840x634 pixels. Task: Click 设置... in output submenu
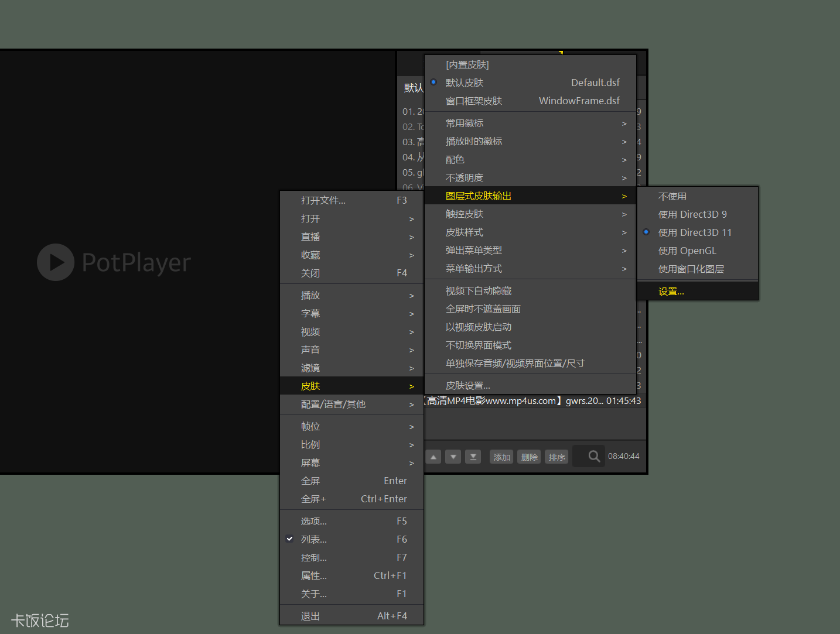pyautogui.click(x=698, y=291)
